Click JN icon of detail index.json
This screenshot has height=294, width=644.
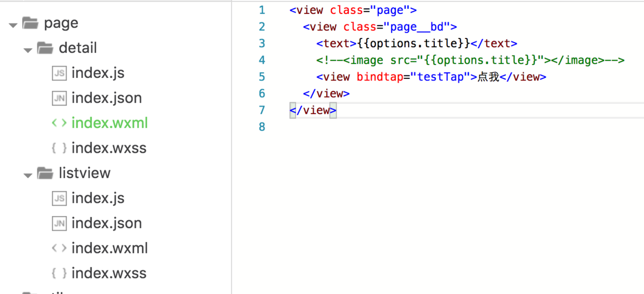point(59,98)
